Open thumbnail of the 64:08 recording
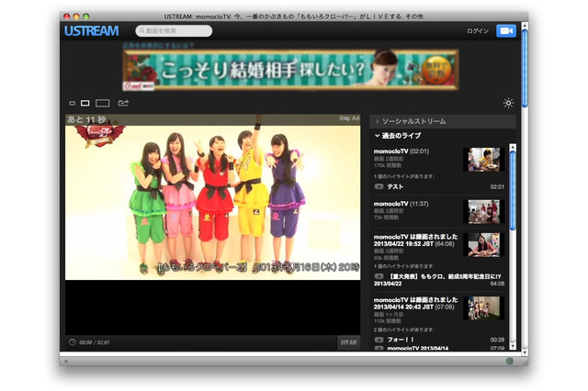This screenshot has width=588, height=391. [x=483, y=245]
